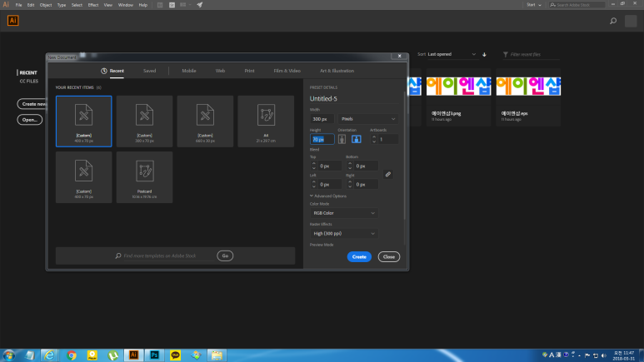This screenshot has width=644, height=362.
Task: Click the Chrome taskbar icon
Action: tap(72, 355)
